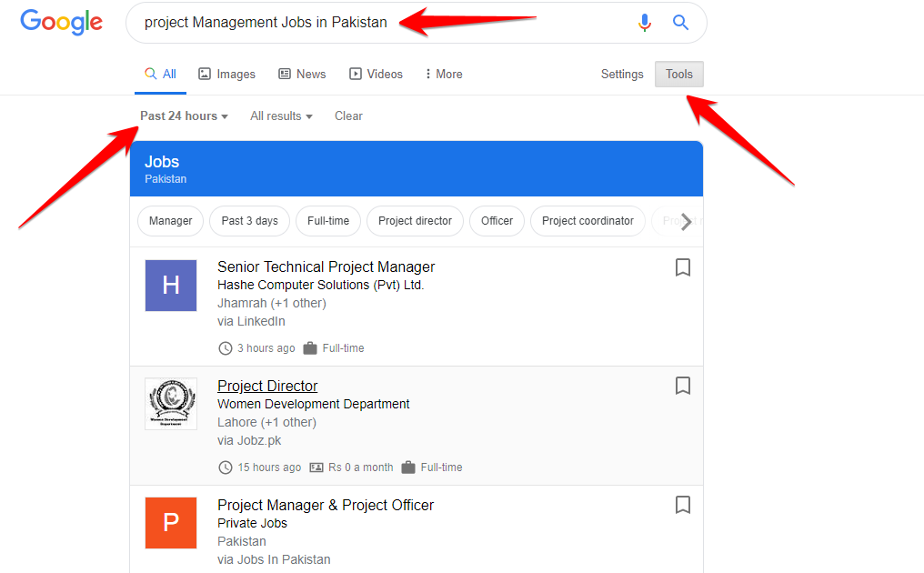Select the All results tab
This screenshot has width=924, height=573.
[160, 75]
